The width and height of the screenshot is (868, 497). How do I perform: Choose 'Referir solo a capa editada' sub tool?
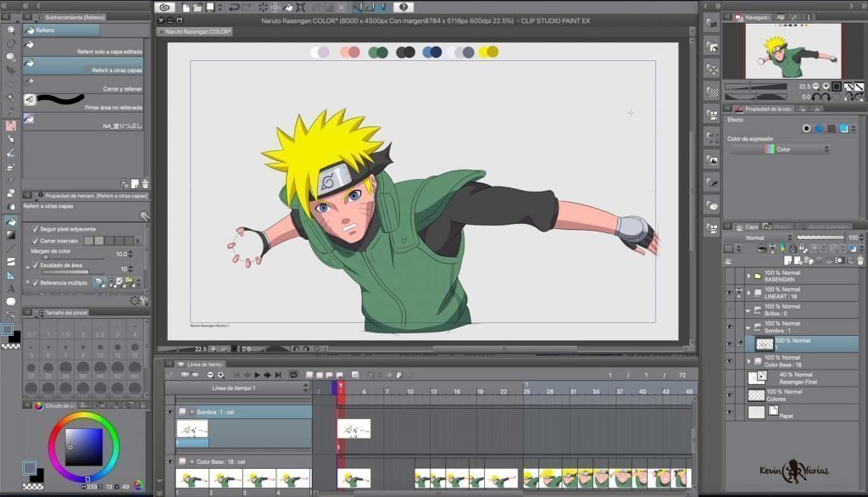(x=84, y=47)
